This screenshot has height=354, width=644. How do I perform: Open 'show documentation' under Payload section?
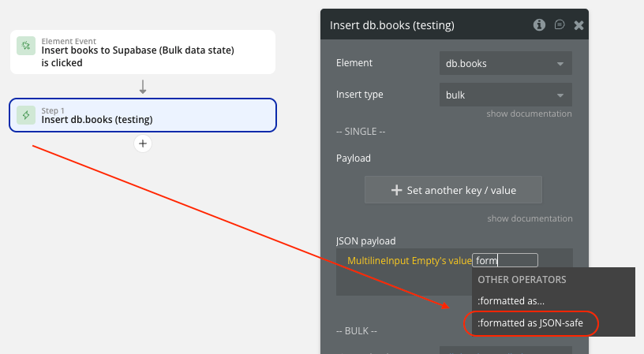coord(530,218)
